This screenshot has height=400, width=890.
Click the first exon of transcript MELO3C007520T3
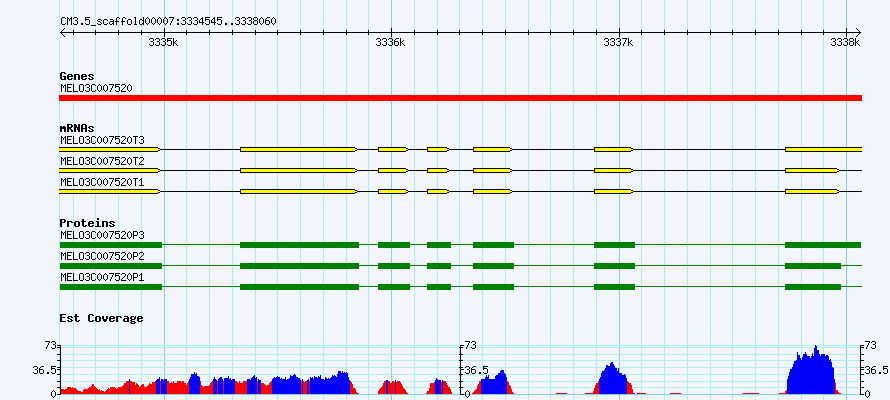pyautogui.click(x=110, y=149)
